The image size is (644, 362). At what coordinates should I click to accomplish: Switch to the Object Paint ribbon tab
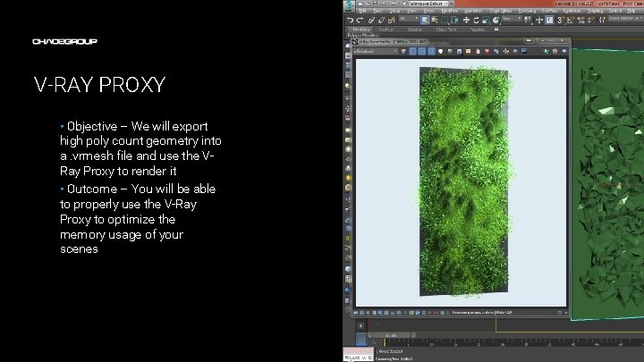[446, 29]
